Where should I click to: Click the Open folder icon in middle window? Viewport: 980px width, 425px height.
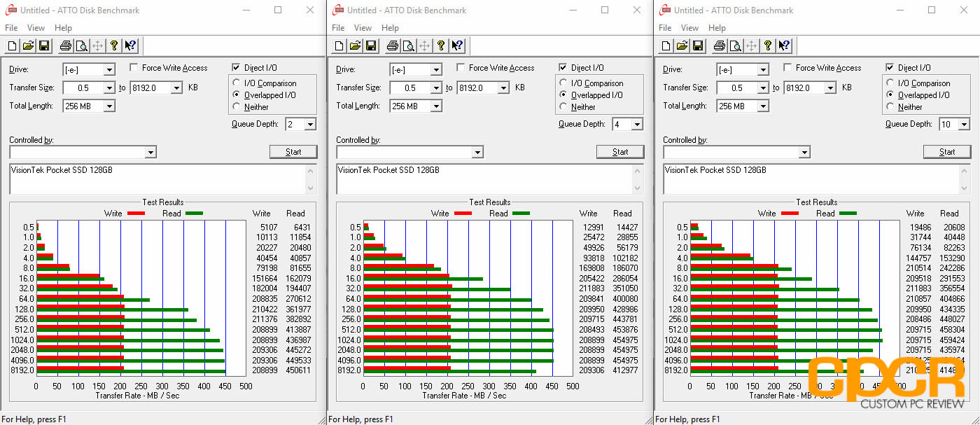pos(355,46)
